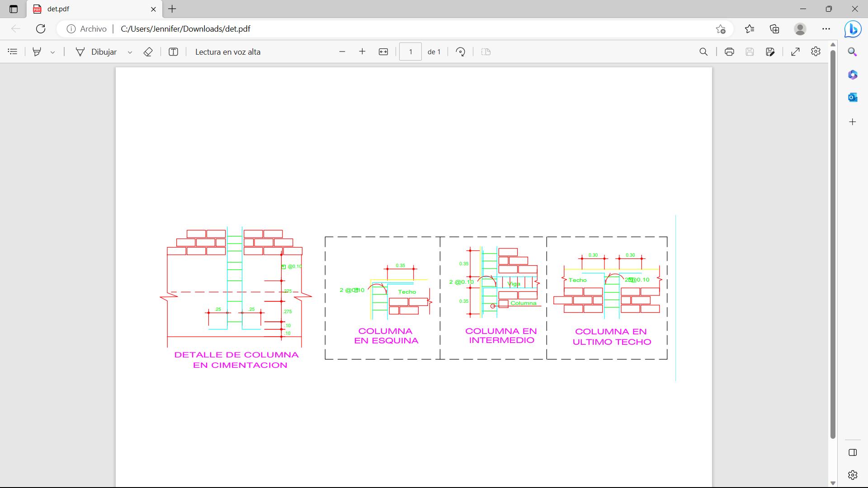Screen dimensions: 868x488
Task: Add this page to favorites
Action: (x=721, y=29)
